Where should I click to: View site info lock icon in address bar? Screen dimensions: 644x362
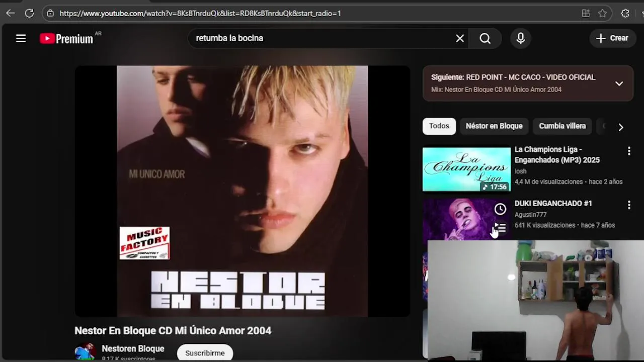click(50, 14)
